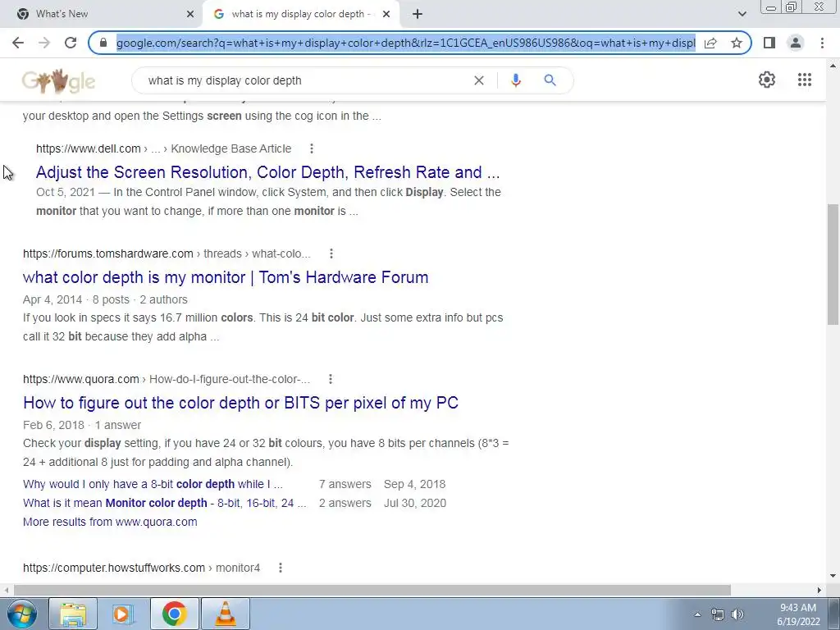
Task: Launch Windows Media Player from taskbar
Action: tap(123, 614)
